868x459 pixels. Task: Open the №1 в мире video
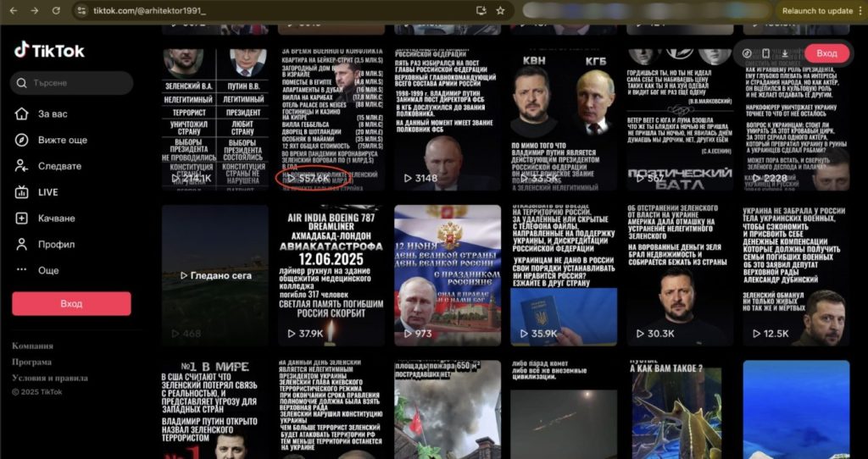[214, 410]
